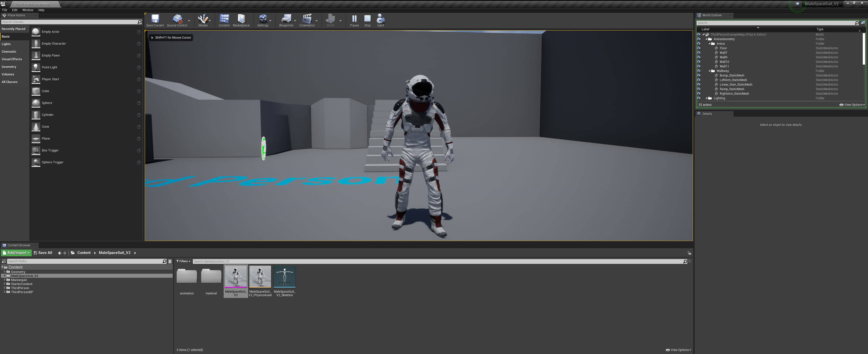Click the Cinematics toolbar icon
This screenshot has width=868, height=354.
click(x=307, y=20)
